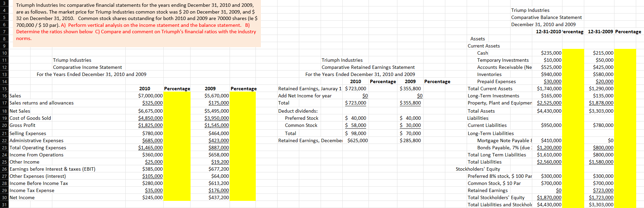Select row header 9
Screen dimensions: 644x208
(x=4, y=46)
